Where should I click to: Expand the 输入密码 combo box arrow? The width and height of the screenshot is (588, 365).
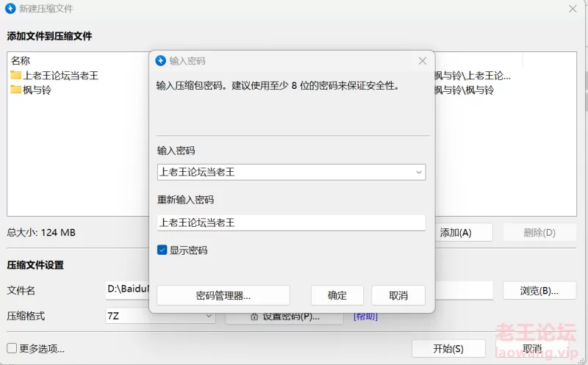[418, 173]
